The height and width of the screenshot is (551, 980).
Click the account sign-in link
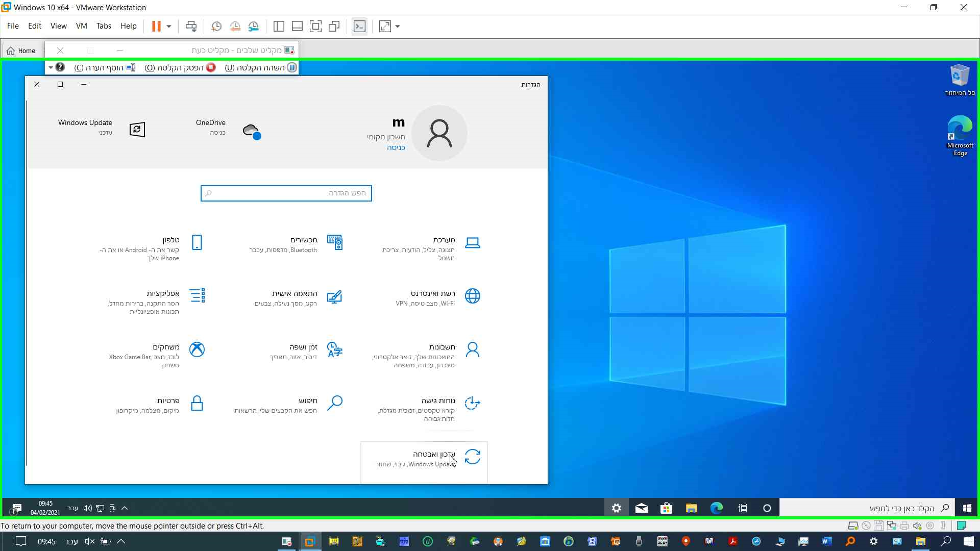pos(396,147)
